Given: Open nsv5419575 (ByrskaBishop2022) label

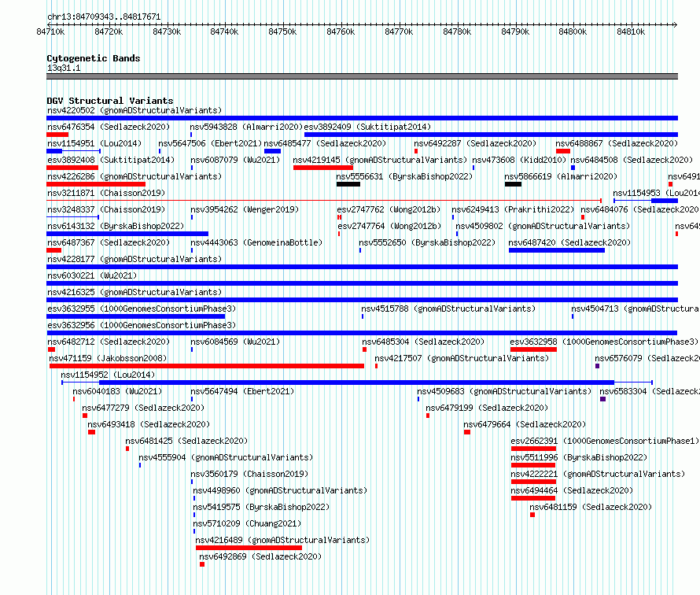Looking at the screenshot, I should coord(261,507).
